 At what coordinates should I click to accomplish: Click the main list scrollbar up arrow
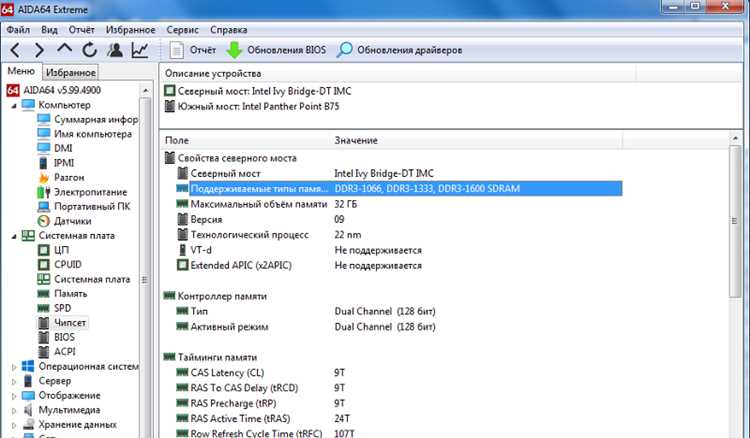click(735, 138)
